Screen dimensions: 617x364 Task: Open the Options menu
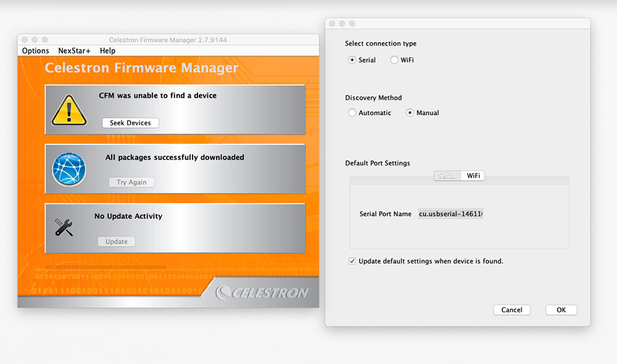coord(35,51)
